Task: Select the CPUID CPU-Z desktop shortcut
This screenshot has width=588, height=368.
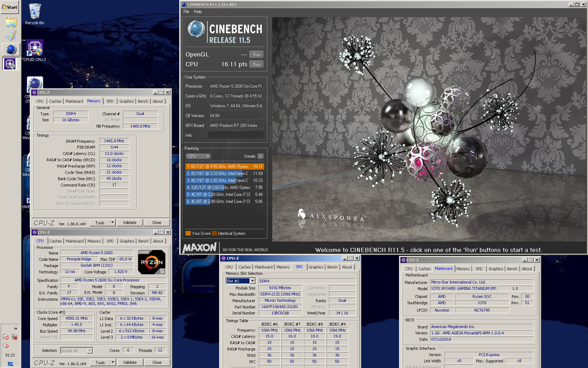Action: (35, 51)
